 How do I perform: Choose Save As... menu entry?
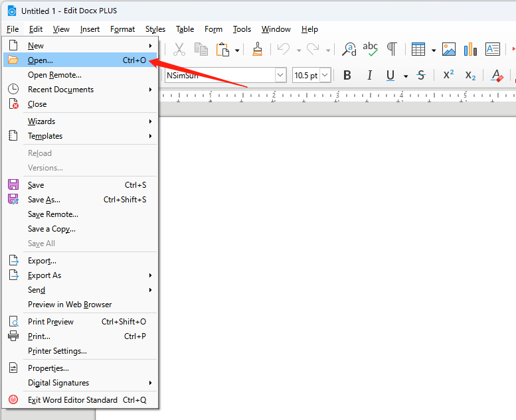[80, 200]
